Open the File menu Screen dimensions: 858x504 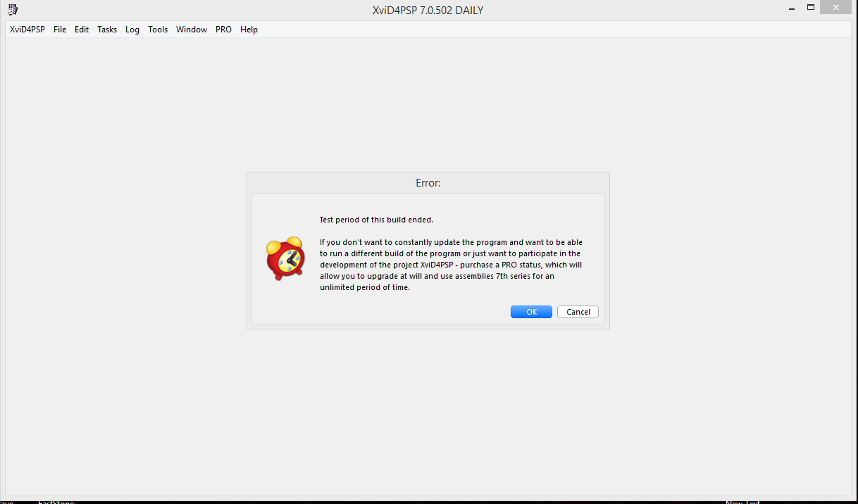pyautogui.click(x=60, y=30)
